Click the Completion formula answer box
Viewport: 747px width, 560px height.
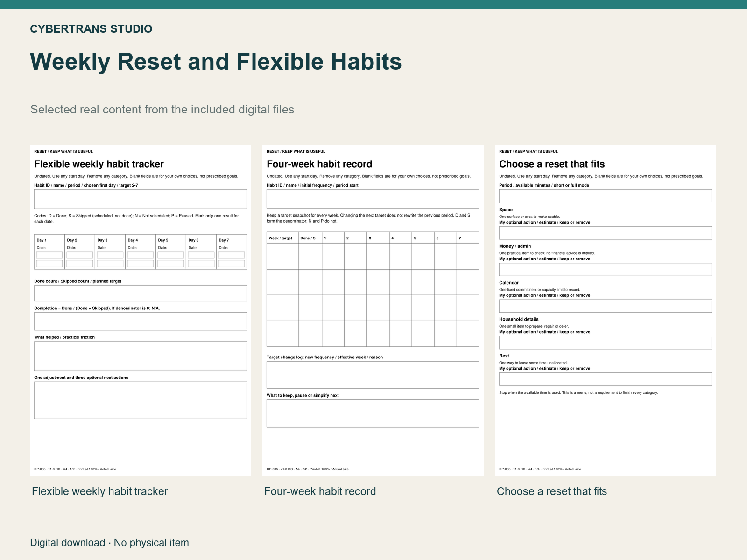141,322
